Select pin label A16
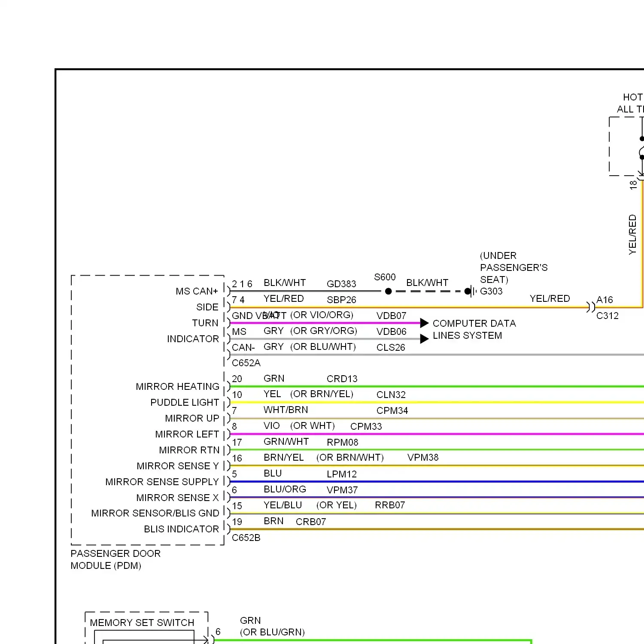The width and height of the screenshot is (644, 644). click(605, 300)
